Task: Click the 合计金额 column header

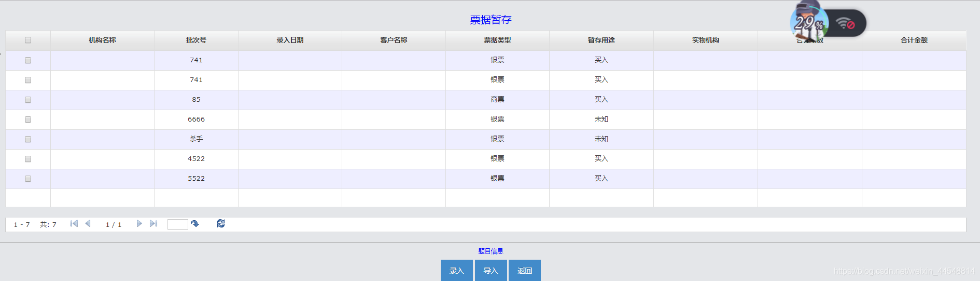Action: point(914,40)
